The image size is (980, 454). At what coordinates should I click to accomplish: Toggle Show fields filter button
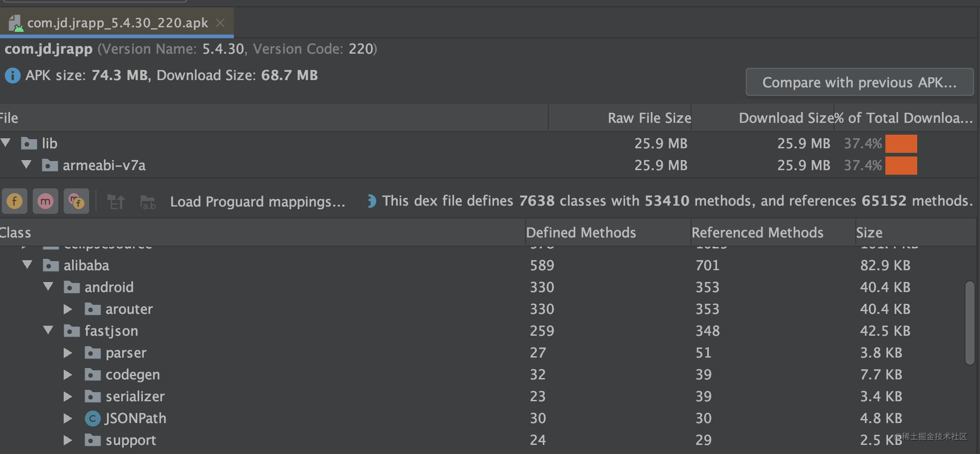pos(15,201)
